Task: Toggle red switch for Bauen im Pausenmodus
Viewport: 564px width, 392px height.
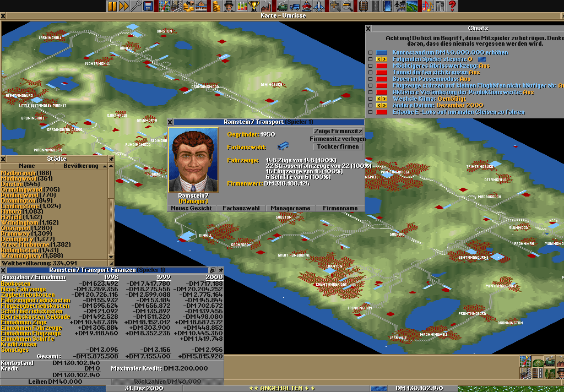Action: (x=382, y=79)
